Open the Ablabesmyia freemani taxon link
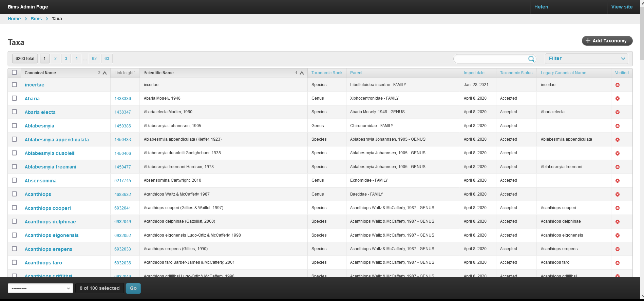644x301 pixels. (51, 167)
